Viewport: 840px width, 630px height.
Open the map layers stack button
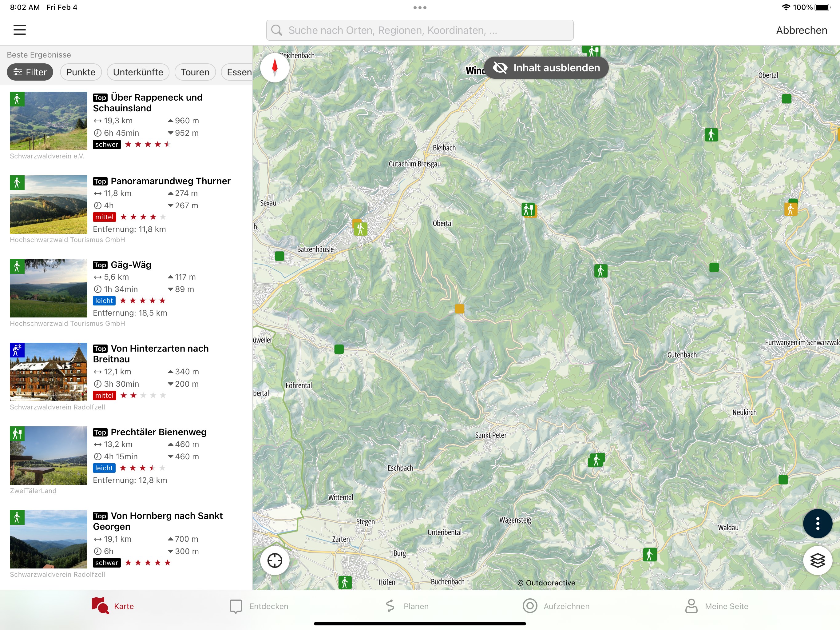[x=817, y=560]
